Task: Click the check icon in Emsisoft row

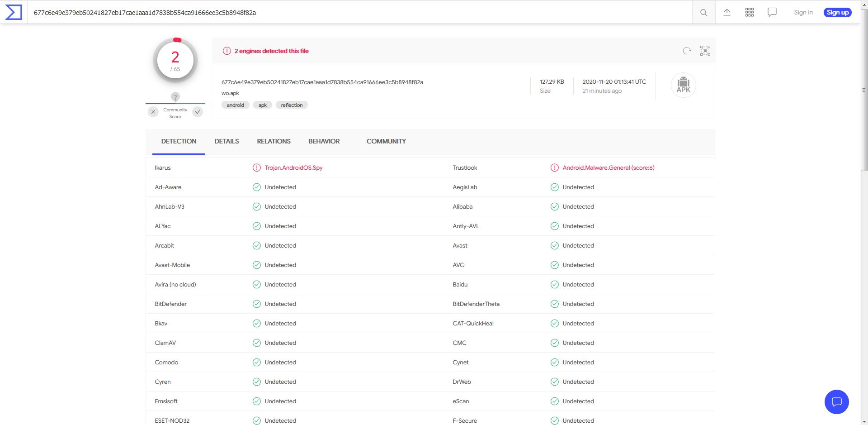Action: point(257,401)
